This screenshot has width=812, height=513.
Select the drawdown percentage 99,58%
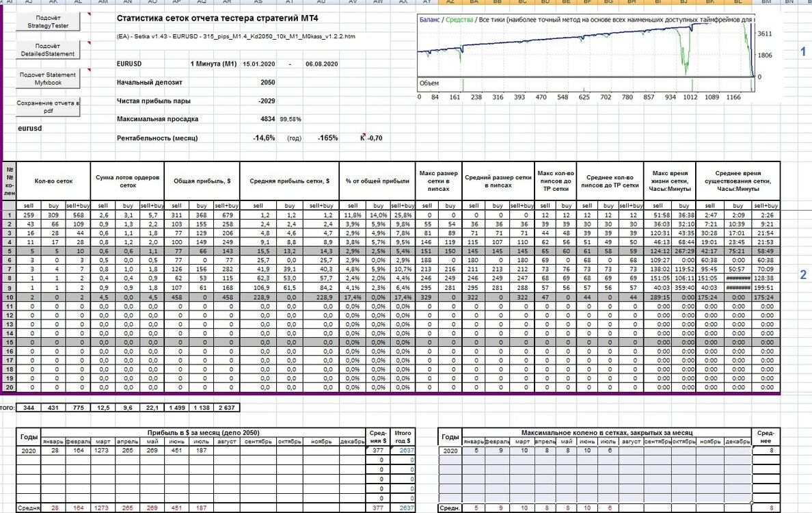point(290,119)
